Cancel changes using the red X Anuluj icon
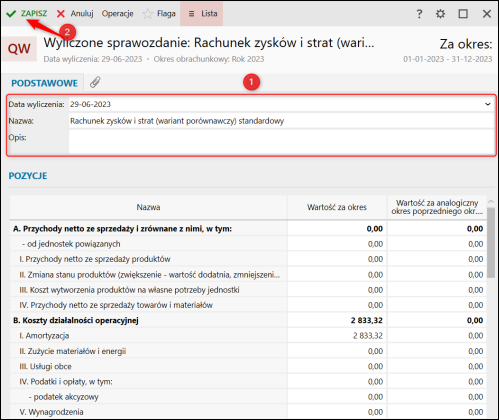This screenshot has height=420, width=499. [61, 14]
